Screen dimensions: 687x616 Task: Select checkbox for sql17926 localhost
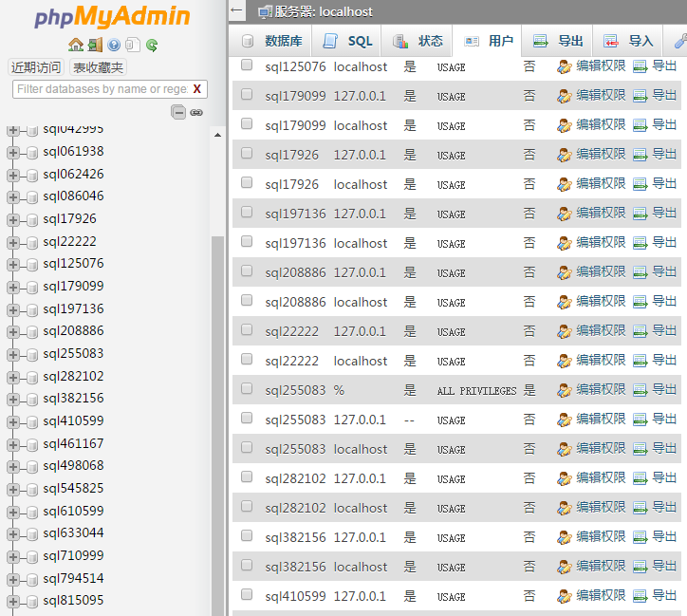[247, 182]
